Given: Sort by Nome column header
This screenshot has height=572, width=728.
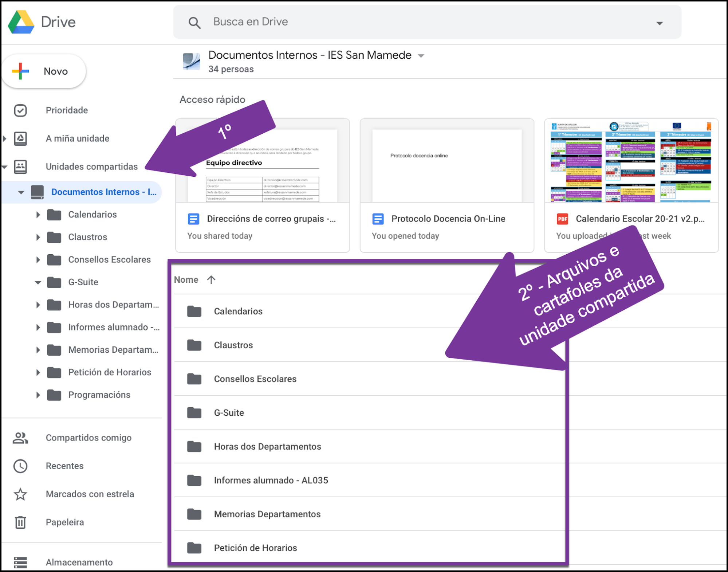Looking at the screenshot, I should 186,279.
